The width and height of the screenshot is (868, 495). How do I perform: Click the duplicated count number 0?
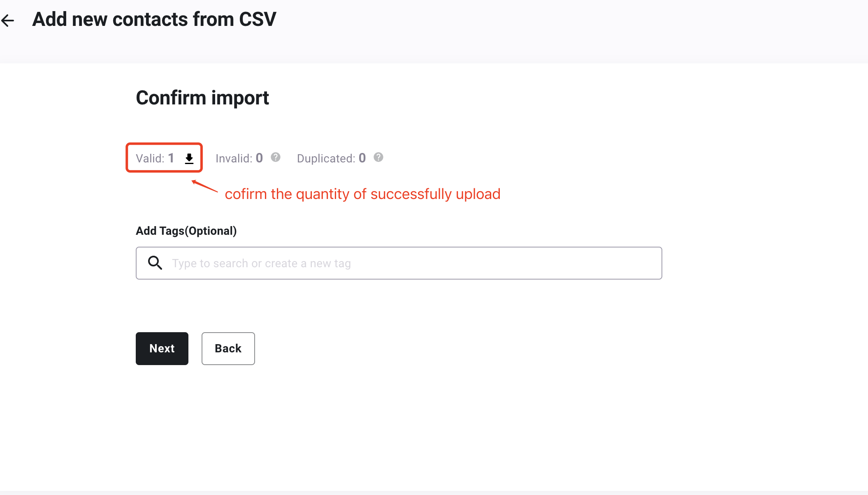click(x=362, y=158)
